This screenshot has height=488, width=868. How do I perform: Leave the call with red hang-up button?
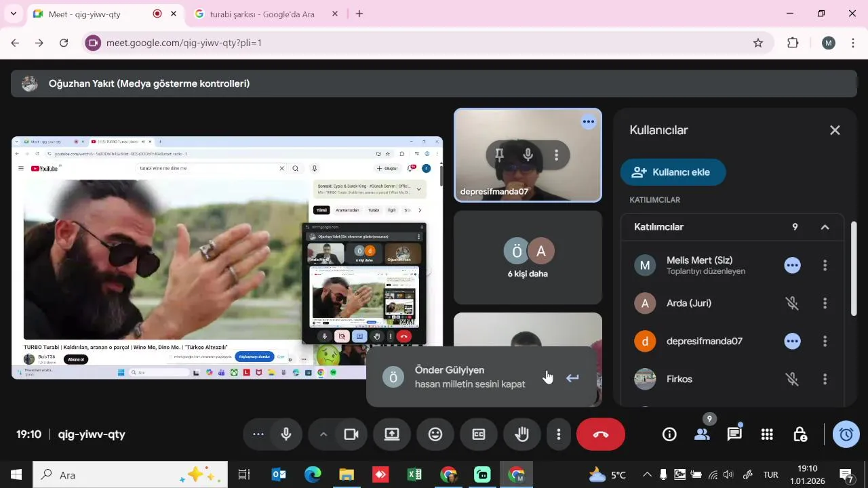pos(601,434)
